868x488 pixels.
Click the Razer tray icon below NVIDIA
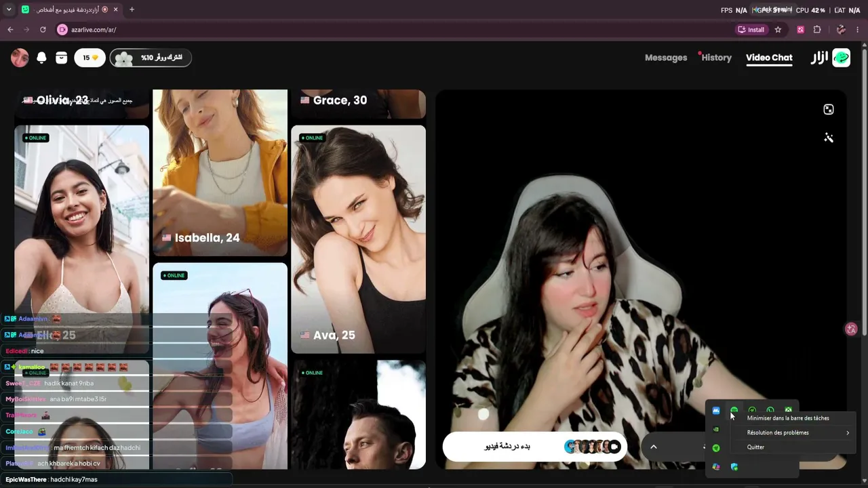(x=716, y=448)
